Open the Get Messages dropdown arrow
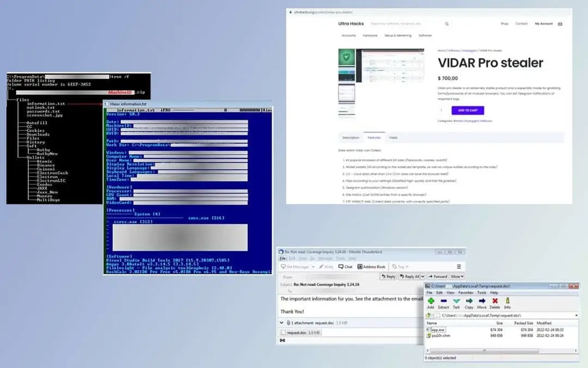Image resolution: width=588 pixels, height=368 pixels. pyautogui.click(x=313, y=267)
